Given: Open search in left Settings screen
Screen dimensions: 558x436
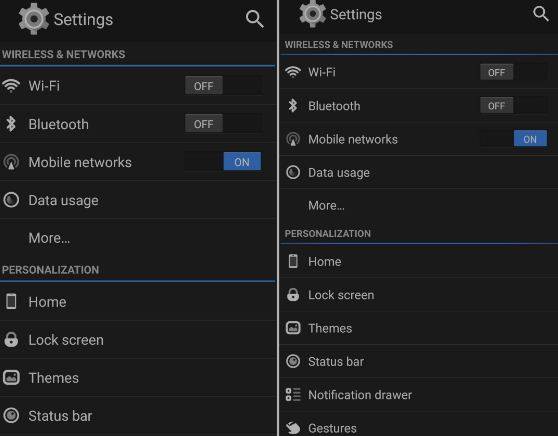Looking at the screenshot, I should [x=255, y=19].
